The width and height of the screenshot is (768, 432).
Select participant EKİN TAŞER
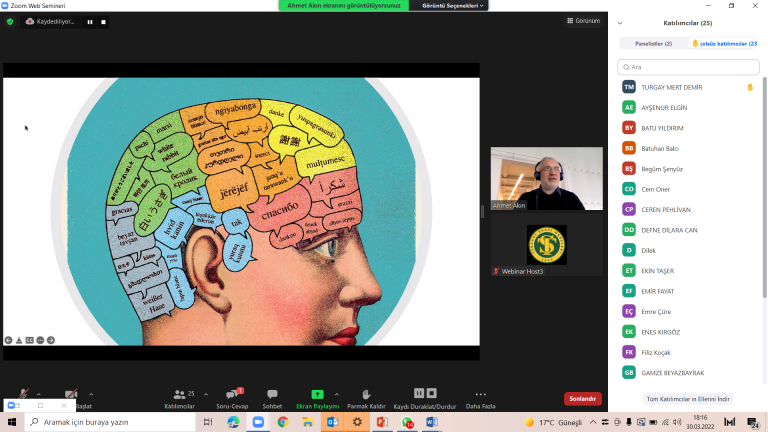(688, 271)
